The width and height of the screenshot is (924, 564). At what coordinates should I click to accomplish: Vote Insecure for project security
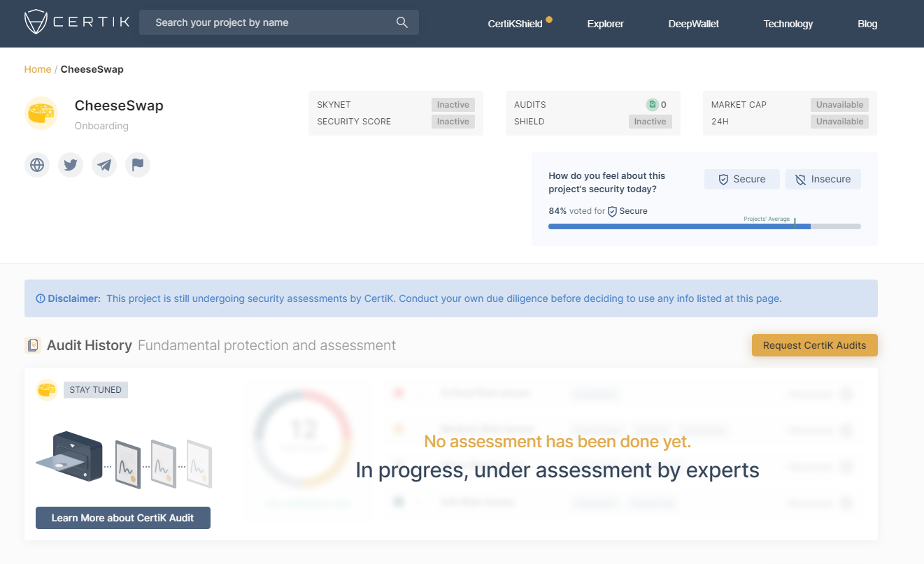pos(823,180)
